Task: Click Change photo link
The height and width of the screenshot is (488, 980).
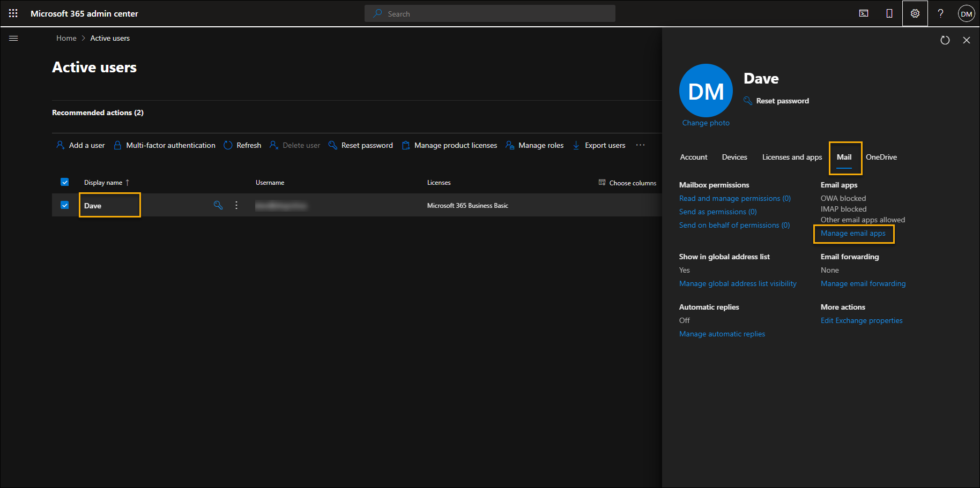Action: point(706,123)
